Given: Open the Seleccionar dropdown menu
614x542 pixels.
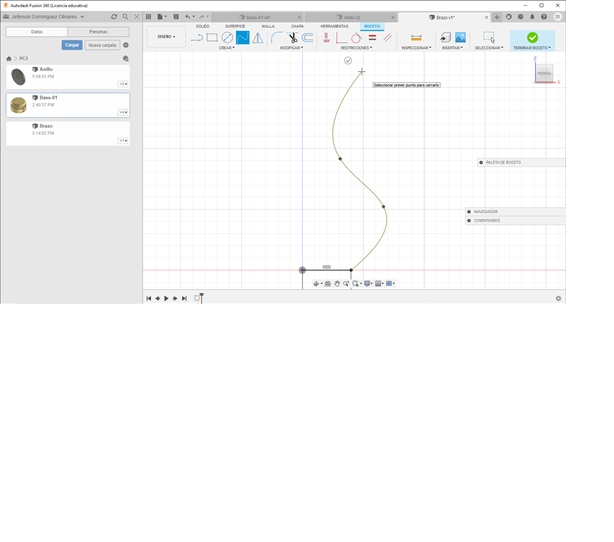Looking at the screenshot, I should point(489,48).
